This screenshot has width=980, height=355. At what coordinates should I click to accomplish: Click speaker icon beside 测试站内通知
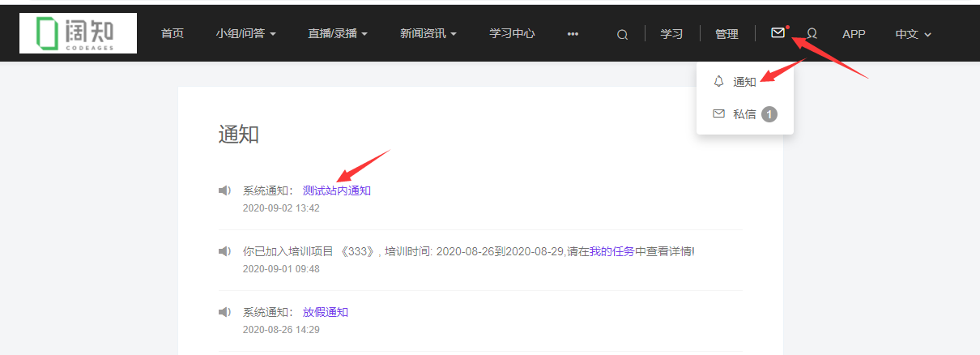click(x=225, y=190)
